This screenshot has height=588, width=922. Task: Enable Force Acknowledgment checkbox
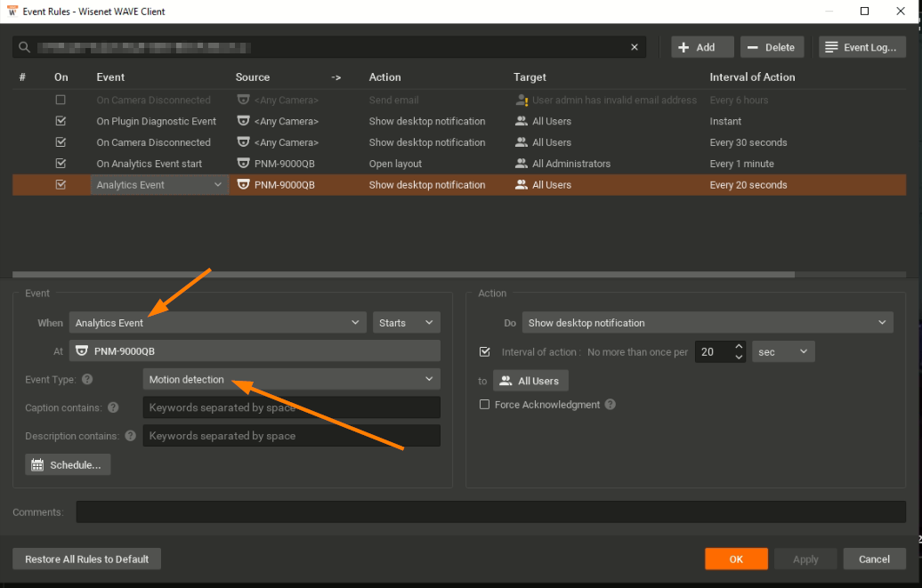coord(484,405)
